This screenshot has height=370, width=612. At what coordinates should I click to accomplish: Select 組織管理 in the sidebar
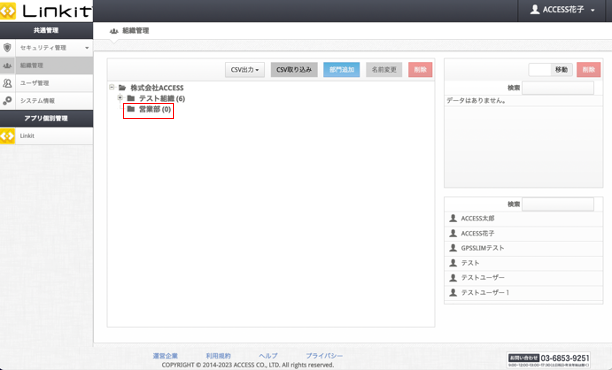[x=46, y=66]
